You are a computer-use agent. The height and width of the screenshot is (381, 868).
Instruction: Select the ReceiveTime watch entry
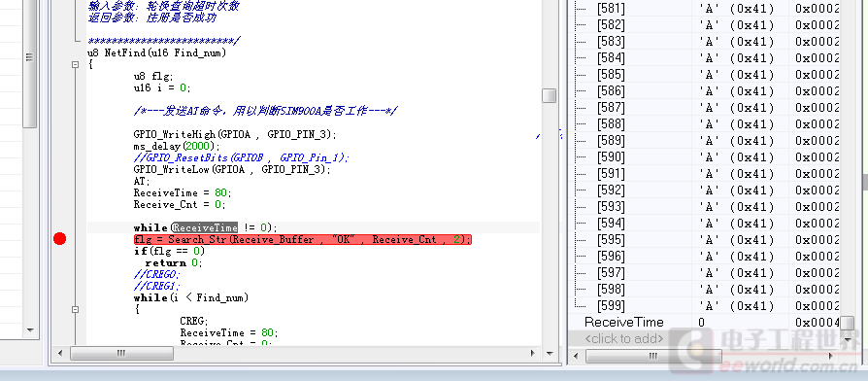pyautogui.click(x=624, y=323)
